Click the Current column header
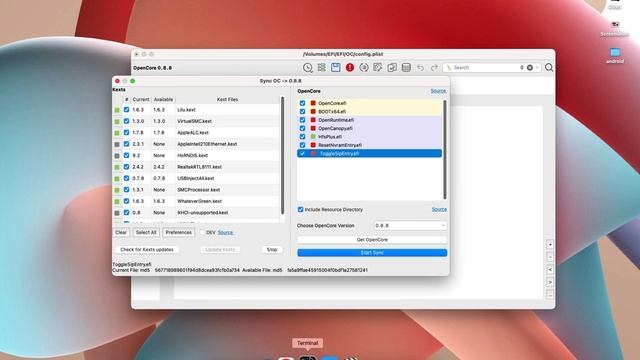 (141, 100)
